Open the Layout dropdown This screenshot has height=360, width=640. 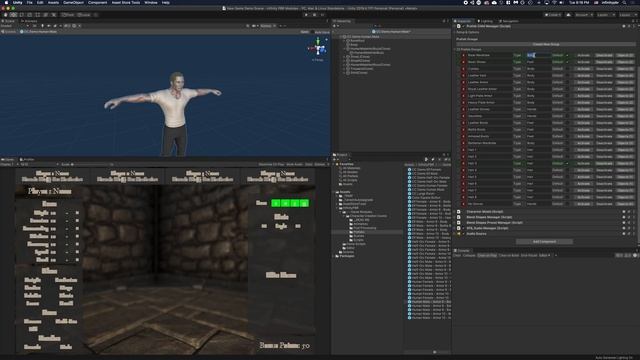628,15
